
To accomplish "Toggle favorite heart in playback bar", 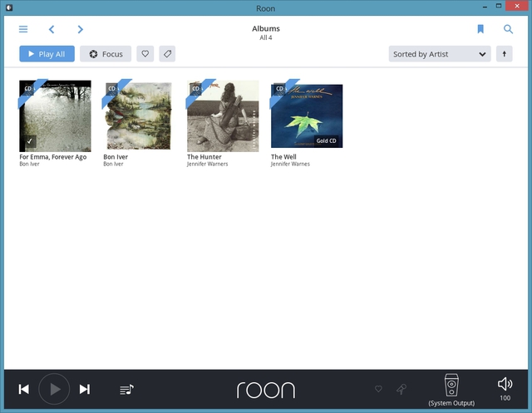I will click(378, 389).
